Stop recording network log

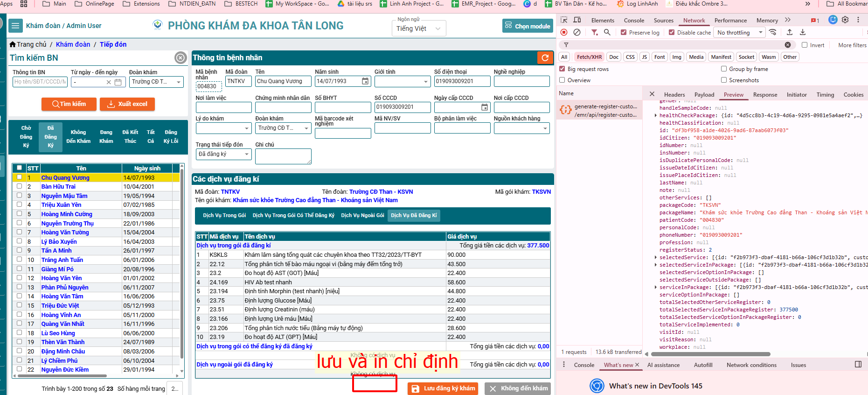coord(564,32)
